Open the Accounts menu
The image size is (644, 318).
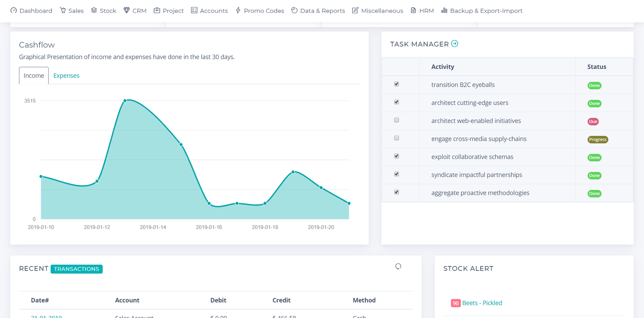[209, 10]
